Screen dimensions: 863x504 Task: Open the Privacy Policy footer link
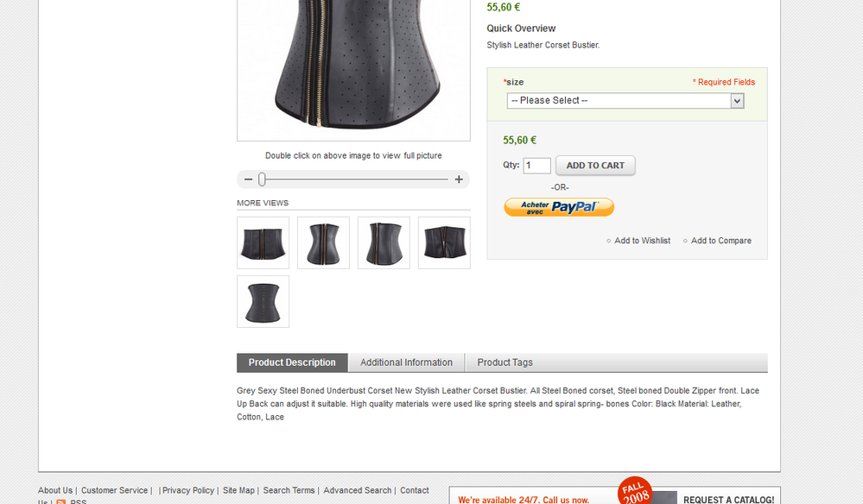pyautogui.click(x=188, y=490)
